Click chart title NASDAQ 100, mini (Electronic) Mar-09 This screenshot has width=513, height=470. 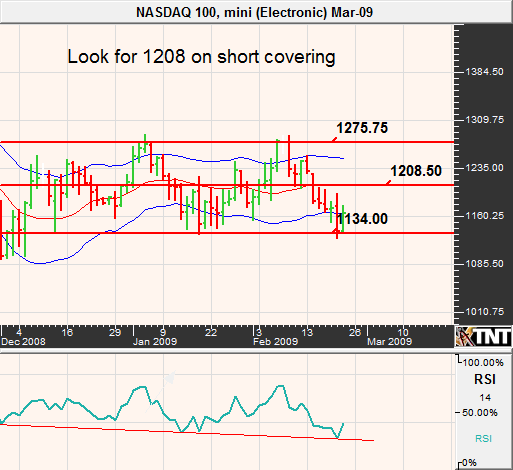point(254,12)
